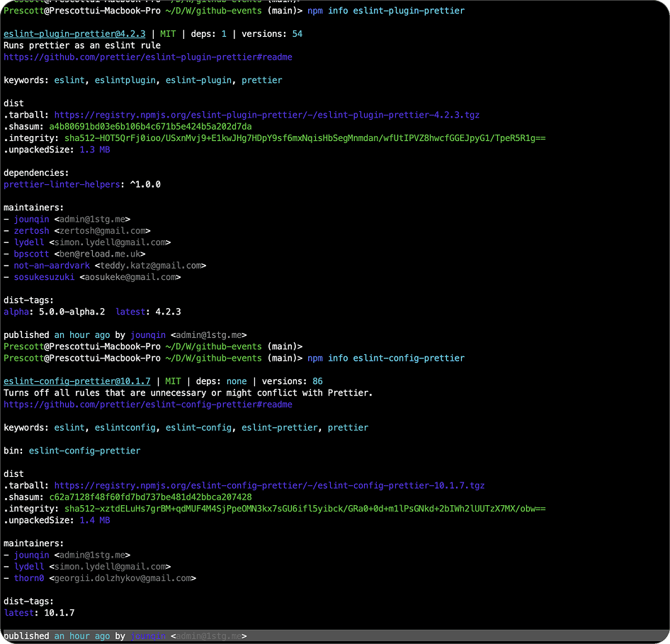Click the eslint-config-prettier-10.1.7.tgz tarball URL
Screen dimensions: 670x644
pos(269,485)
